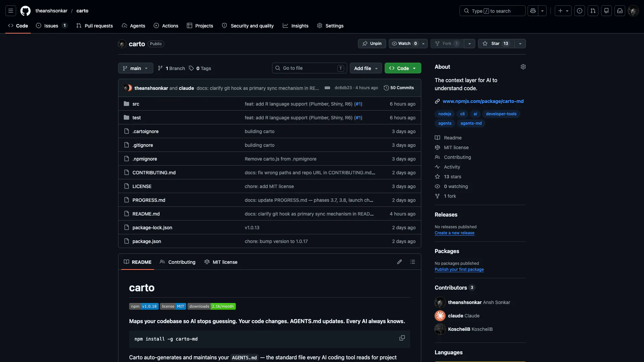Viewport: 644px width, 362px height.
Task: Open the user avatar menu
Action: (x=633, y=11)
